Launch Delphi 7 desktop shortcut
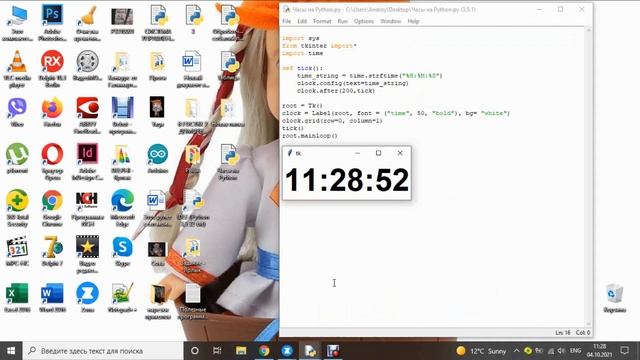The image size is (640, 360). [52, 251]
